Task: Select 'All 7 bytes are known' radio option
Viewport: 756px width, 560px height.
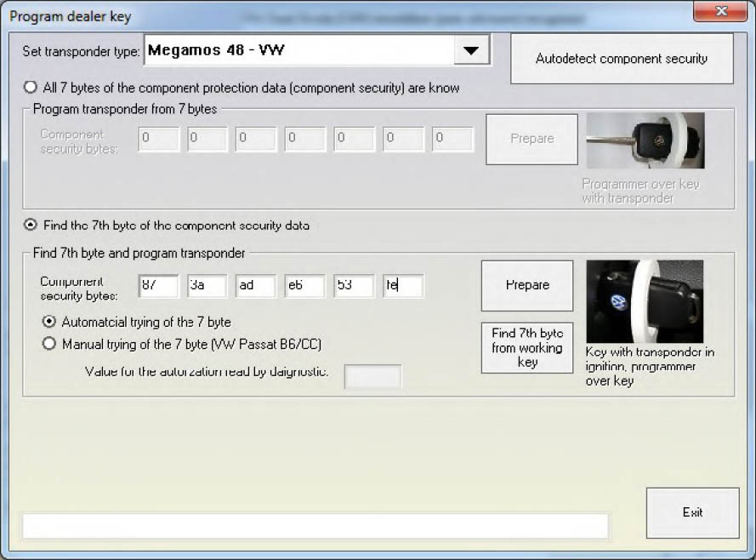Action: 31,88
